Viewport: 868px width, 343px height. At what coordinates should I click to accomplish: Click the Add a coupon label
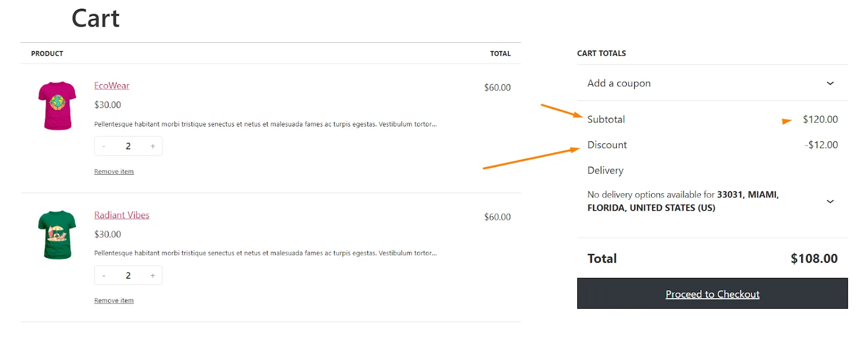pyautogui.click(x=618, y=84)
